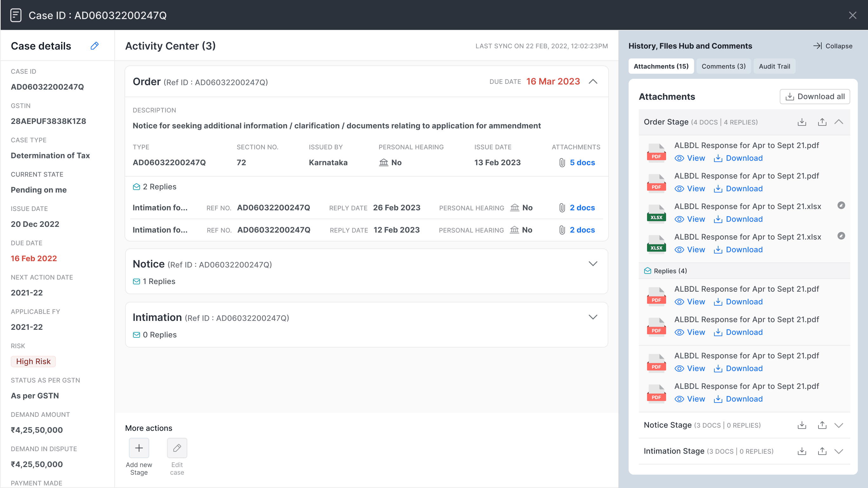Expand Intimation Stage attachments section

839,451
